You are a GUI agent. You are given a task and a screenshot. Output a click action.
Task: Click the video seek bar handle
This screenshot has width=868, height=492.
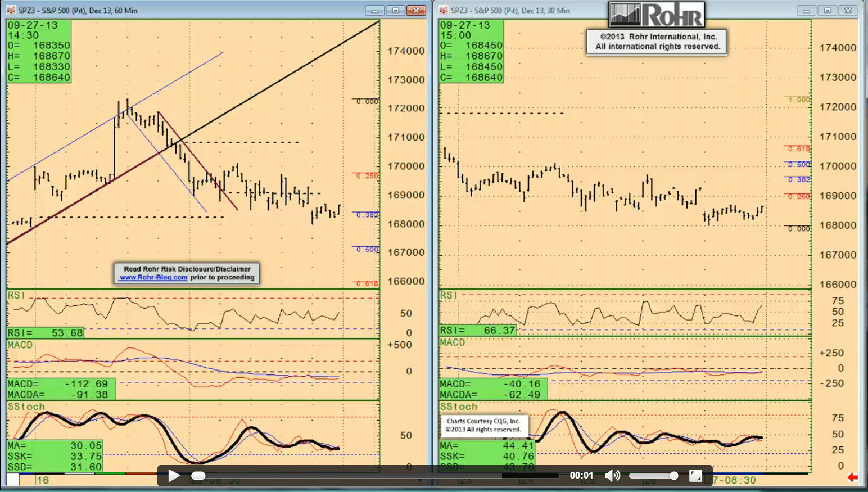(x=198, y=476)
